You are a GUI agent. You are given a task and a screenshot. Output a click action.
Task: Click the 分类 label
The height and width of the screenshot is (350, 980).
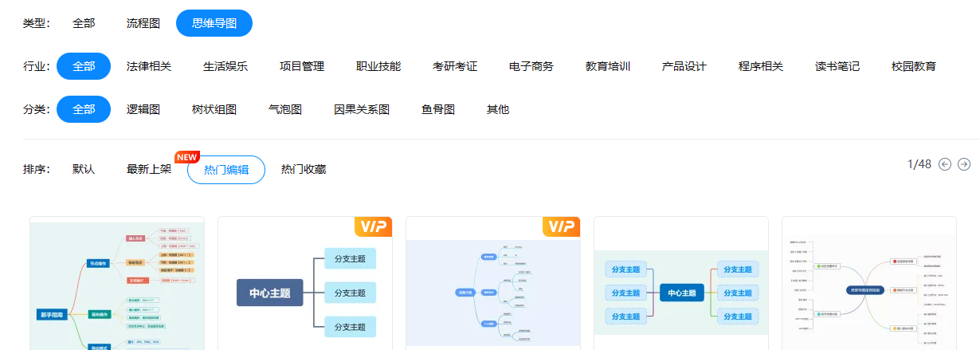(x=37, y=109)
